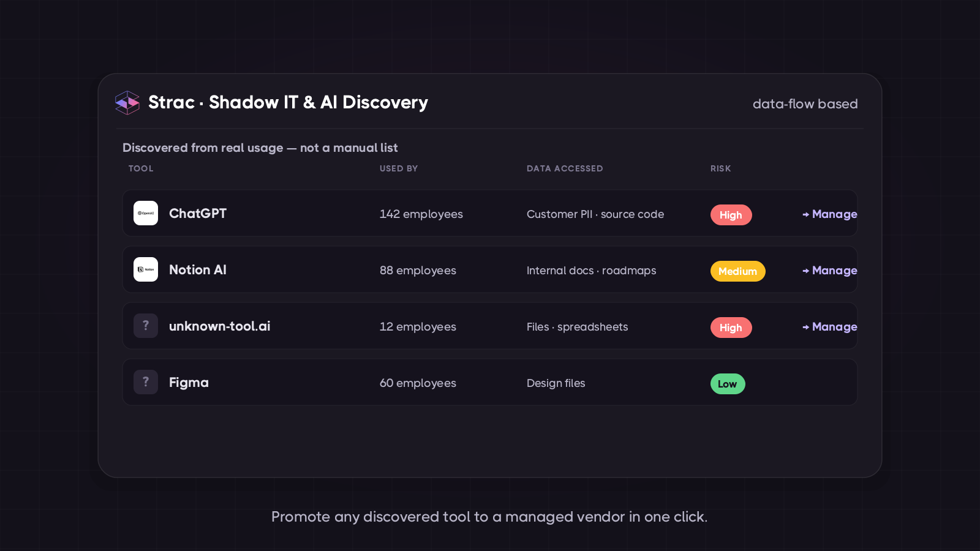The width and height of the screenshot is (980, 551).
Task: Click the Notion AI app icon
Action: (x=146, y=269)
